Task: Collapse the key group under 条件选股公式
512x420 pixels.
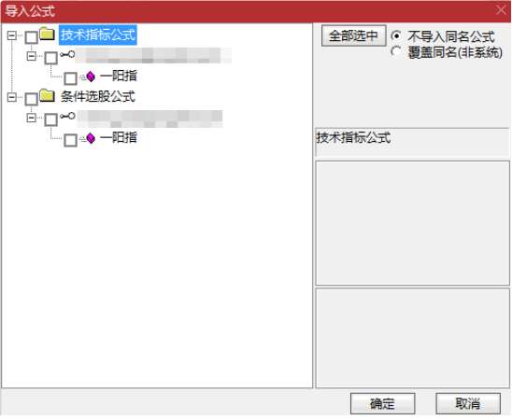Action: pyautogui.click(x=32, y=118)
